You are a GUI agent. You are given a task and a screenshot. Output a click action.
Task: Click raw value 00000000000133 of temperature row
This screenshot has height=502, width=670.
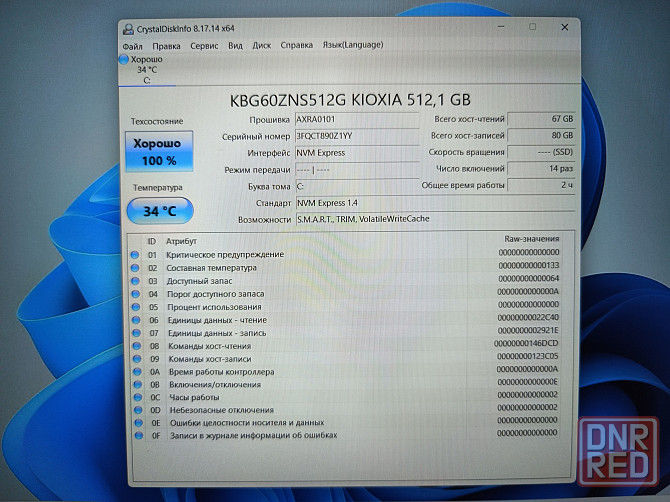[x=529, y=265]
